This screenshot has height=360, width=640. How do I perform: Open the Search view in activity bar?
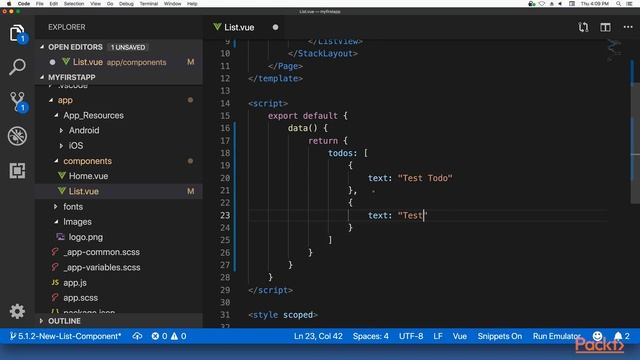(x=17, y=67)
